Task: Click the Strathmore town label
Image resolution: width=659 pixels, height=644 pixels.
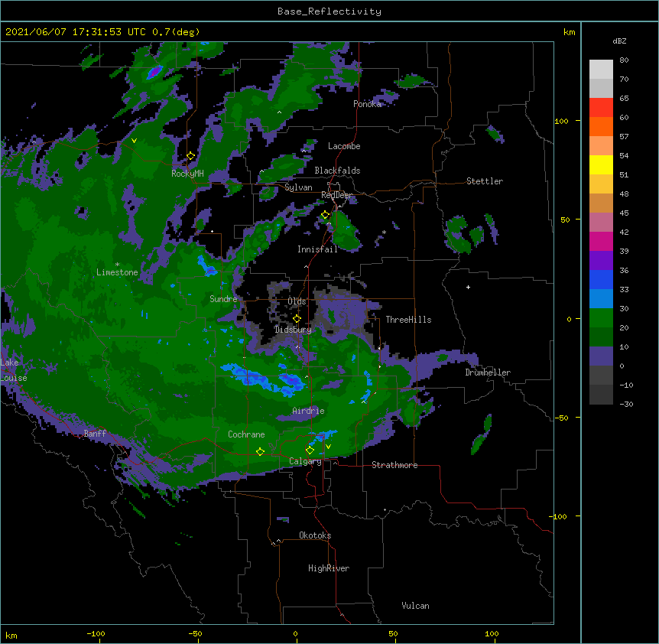Action: point(394,465)
